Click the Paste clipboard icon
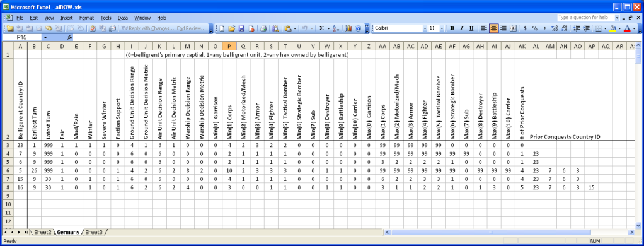This screenshot has width=644, height=246. [288, 28]
